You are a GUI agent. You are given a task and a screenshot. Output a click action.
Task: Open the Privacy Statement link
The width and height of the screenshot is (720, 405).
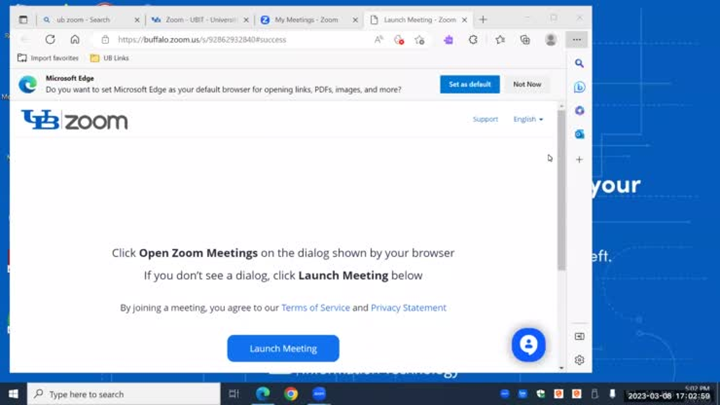tap(408, 308)
